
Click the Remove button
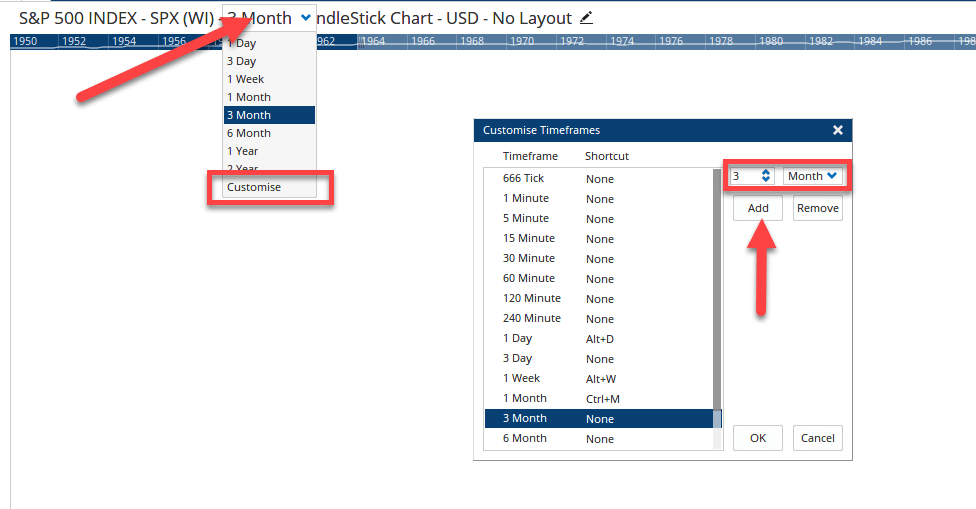pyautogui.click(x=817, y=208)
